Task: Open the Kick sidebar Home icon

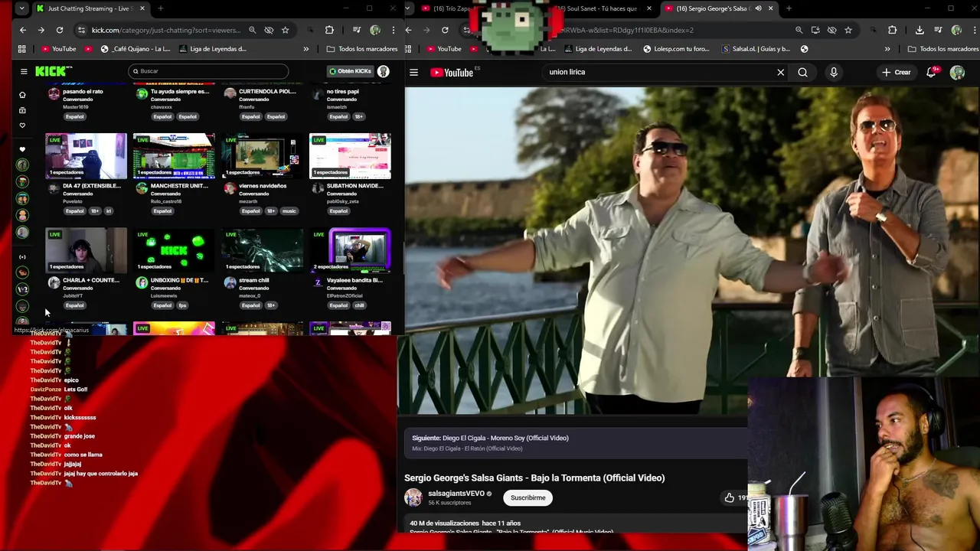Action: (22, 95)
